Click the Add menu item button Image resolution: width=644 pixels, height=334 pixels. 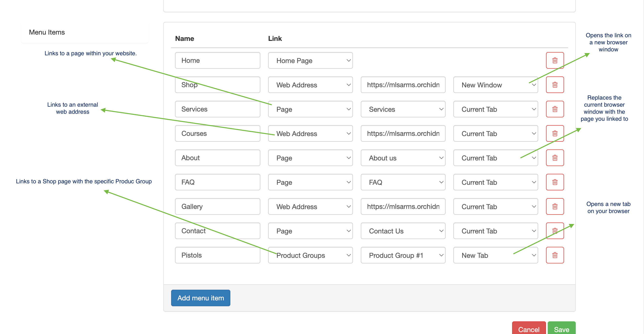(200, 298)
